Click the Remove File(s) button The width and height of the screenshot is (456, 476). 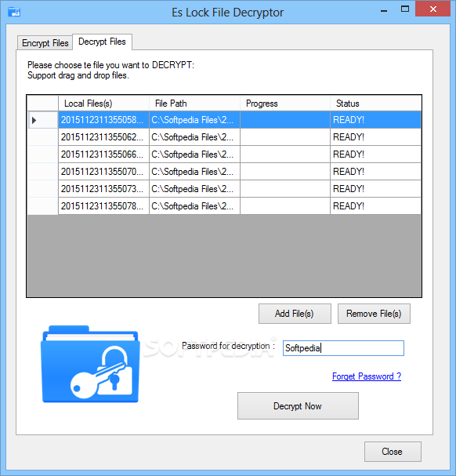374,314
